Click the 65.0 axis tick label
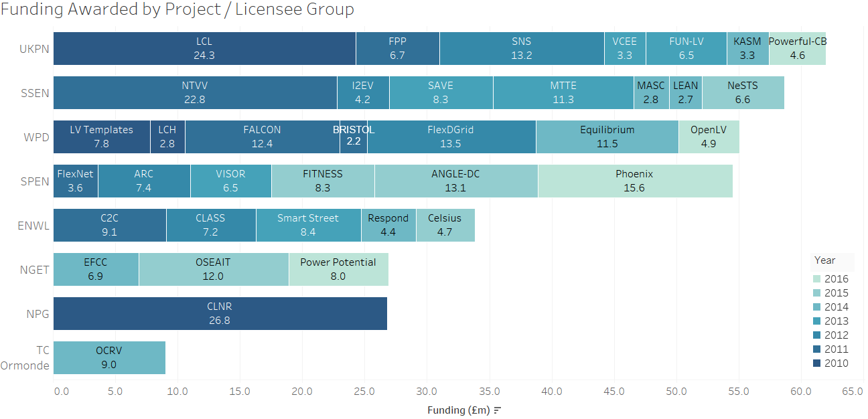The height and width of the screenshot is (419, 868). [853, 392]
